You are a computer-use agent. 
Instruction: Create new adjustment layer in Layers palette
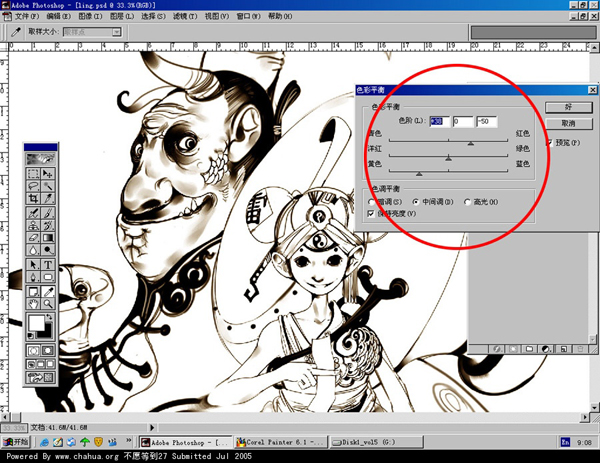click(x=546, y=349)
